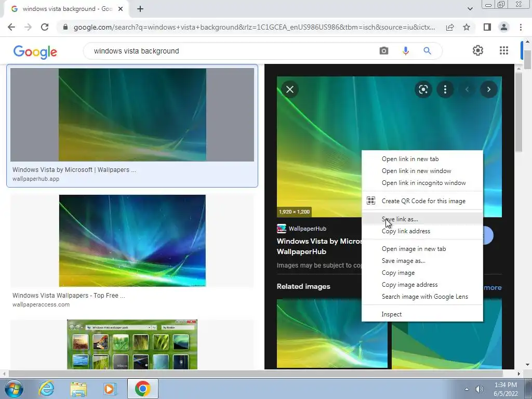Image resolution: width=532 pixels, height=399 pixels.
Task: Open Windows Media Player from taskbar
Action: pos(110,389)
